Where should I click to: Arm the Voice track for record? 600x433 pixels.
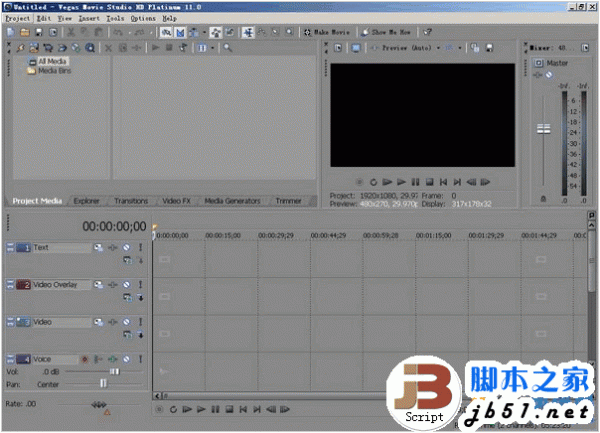tap(85, 359)
